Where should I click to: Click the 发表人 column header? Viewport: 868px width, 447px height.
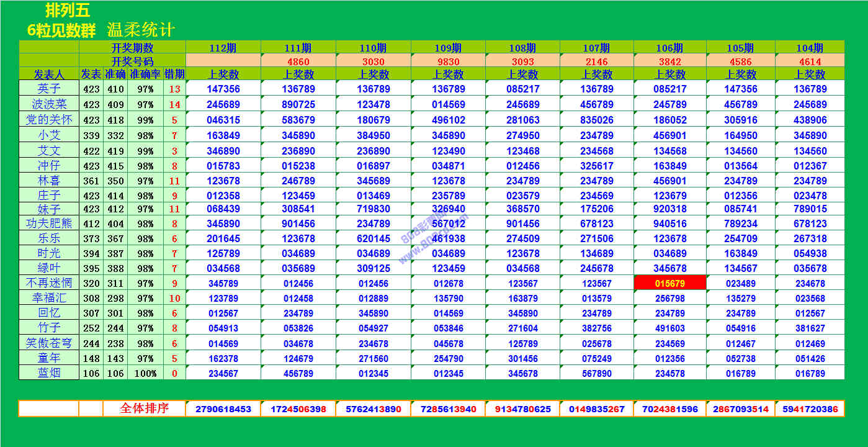[x=49, y=74]
